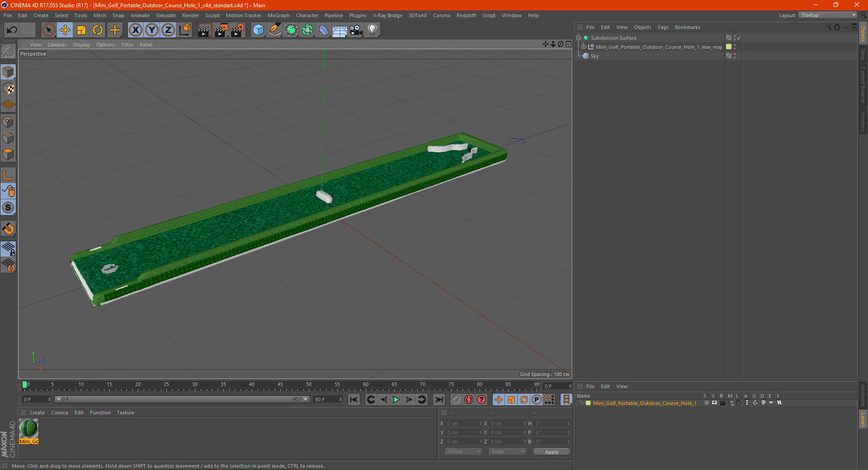The image size is (868, 470).
Task: Open the Takes side tab
Action: 863,54
